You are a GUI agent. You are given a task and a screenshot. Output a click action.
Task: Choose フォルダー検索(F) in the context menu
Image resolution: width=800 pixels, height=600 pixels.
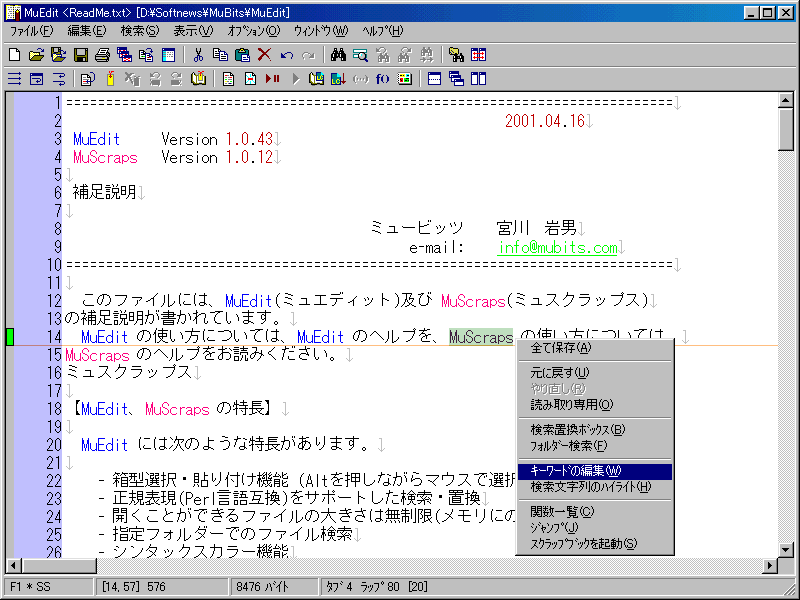coord(595,445)
